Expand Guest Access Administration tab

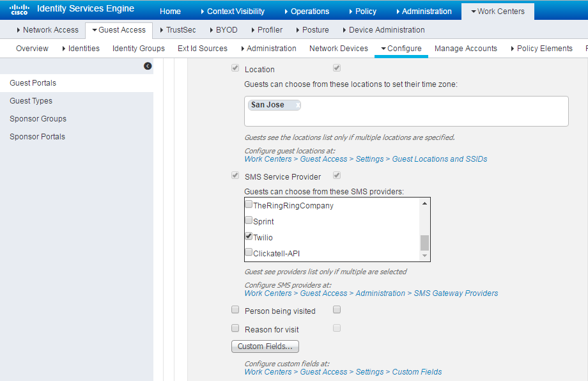pyautogui.click(x=268, y=49)
